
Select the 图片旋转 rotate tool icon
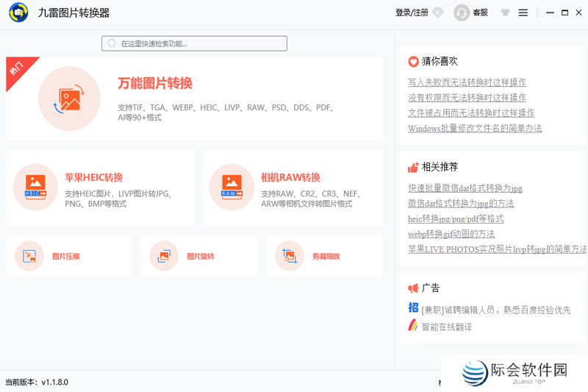point(164,256)
